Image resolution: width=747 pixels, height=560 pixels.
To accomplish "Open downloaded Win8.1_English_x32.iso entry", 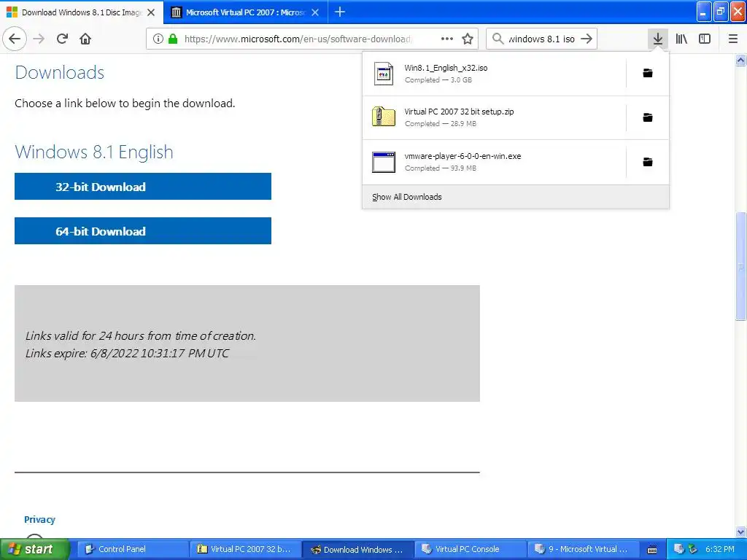I will [494, 74].
